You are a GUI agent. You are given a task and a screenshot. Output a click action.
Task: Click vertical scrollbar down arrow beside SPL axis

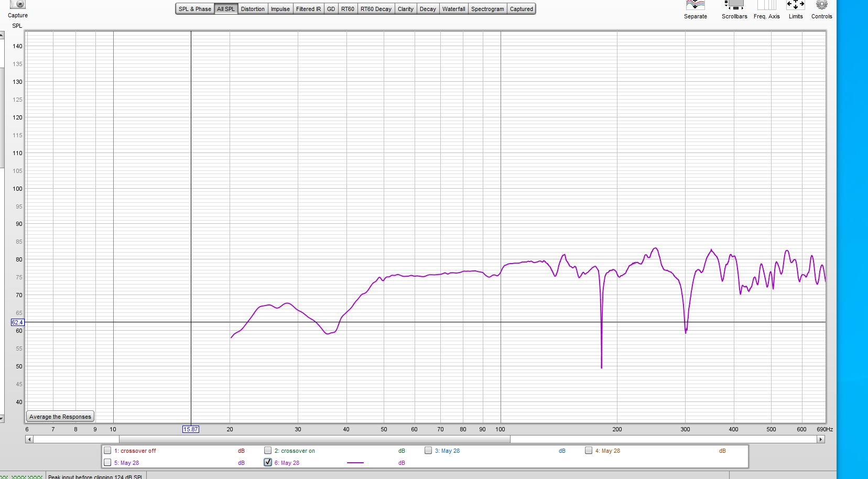tap(2, 419)
